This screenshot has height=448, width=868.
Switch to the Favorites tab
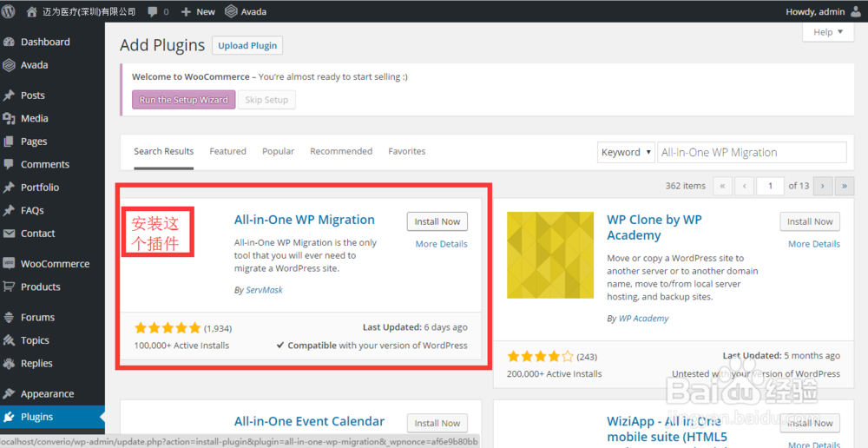[407, 151]
